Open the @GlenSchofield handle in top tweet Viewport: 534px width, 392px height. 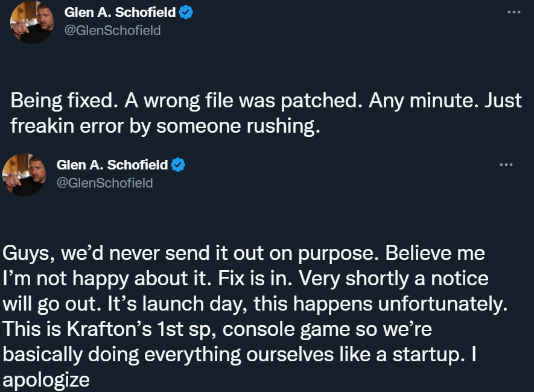(113, 30)
